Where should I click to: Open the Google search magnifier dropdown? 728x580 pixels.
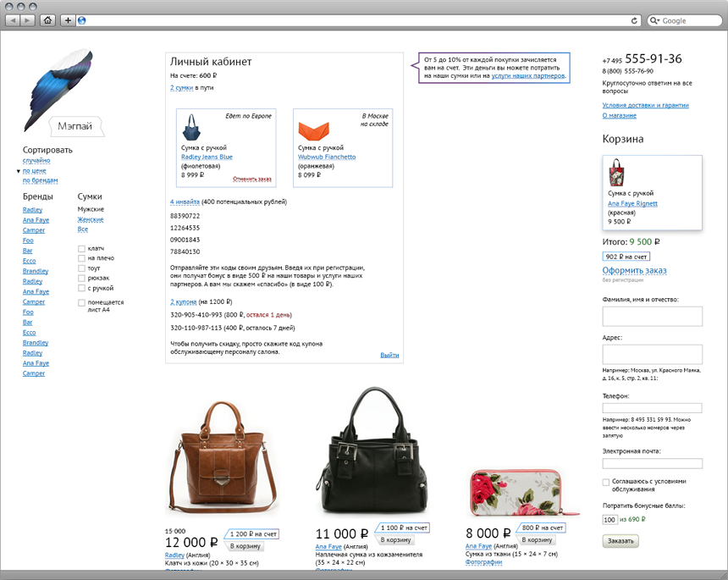pos(654,20)
